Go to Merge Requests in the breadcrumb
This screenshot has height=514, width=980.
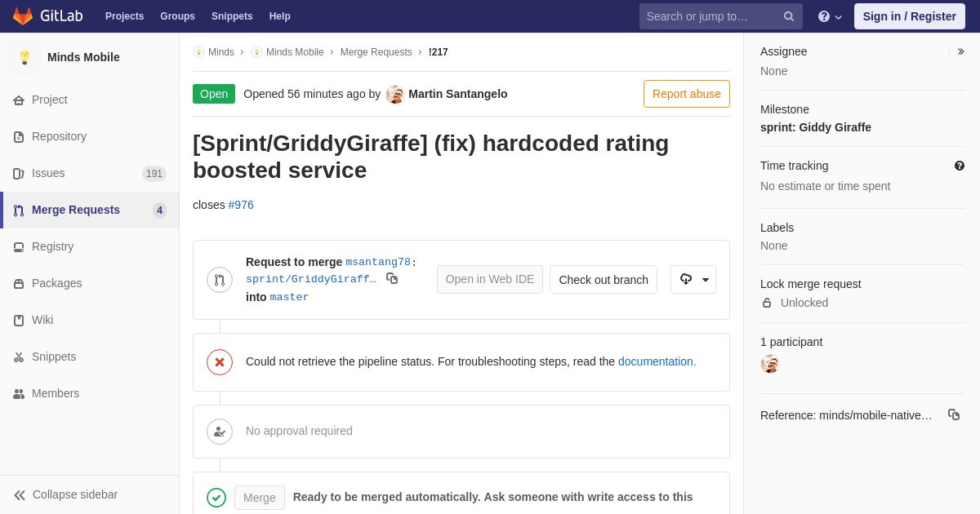[376, 52]
